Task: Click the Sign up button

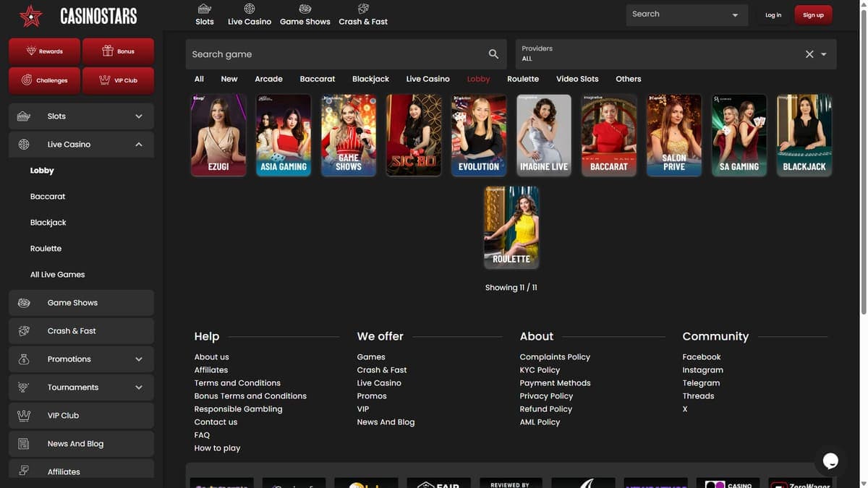Action: click(x=813, y=15)
